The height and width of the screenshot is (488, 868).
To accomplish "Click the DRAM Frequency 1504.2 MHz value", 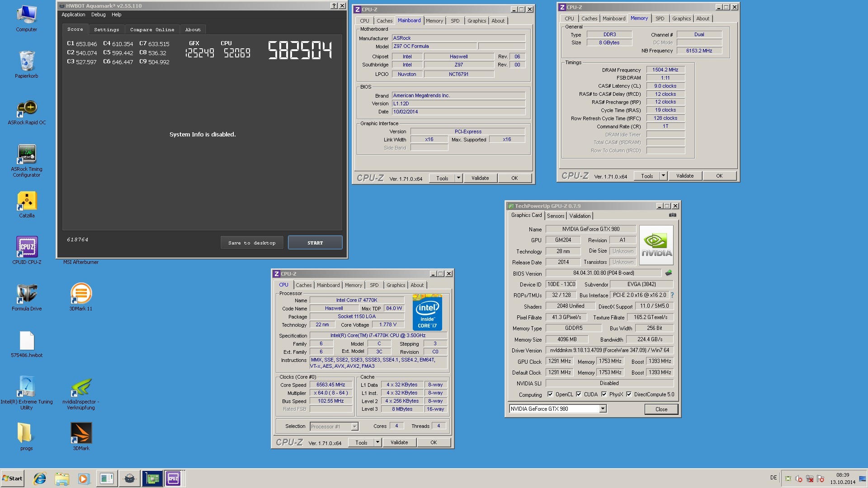I will point(665,70).
